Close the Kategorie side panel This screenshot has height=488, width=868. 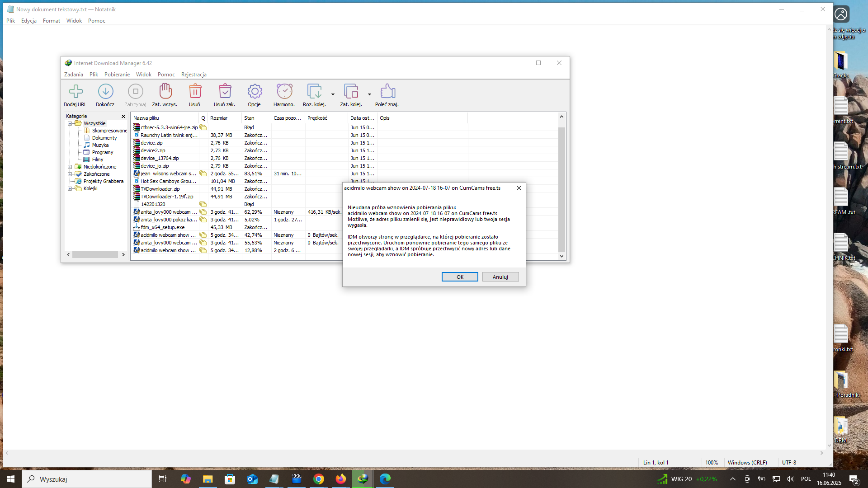coord(123,116)
